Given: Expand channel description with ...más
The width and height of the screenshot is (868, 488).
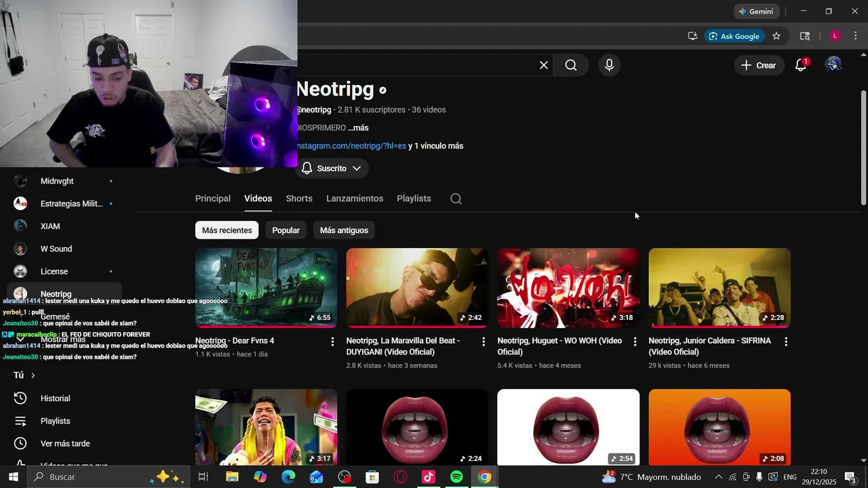Looking at the screenshot, I should [x=358, y=127].
